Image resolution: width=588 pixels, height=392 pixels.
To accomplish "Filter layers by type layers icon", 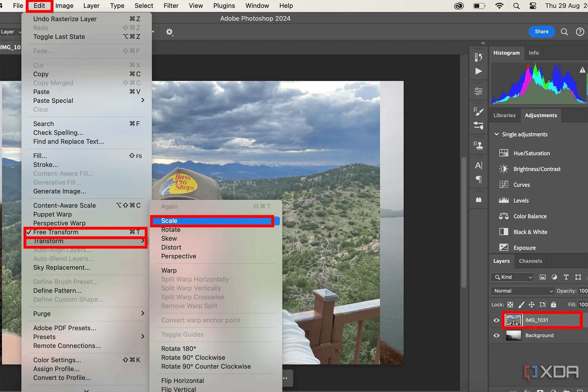I will pyautogui.click(x=566, y=277).
